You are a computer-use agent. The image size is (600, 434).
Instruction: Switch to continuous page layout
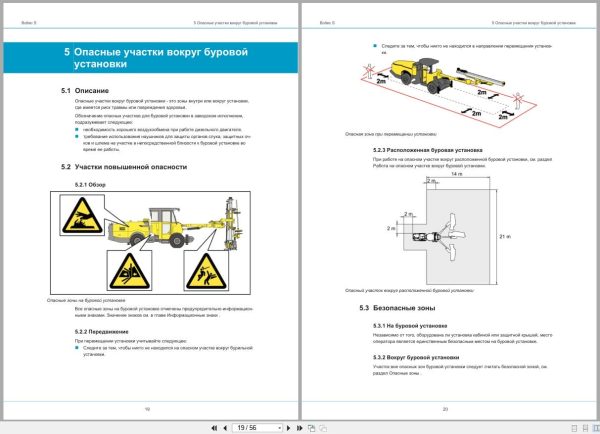pyautogui.click(x=585, y=428)
